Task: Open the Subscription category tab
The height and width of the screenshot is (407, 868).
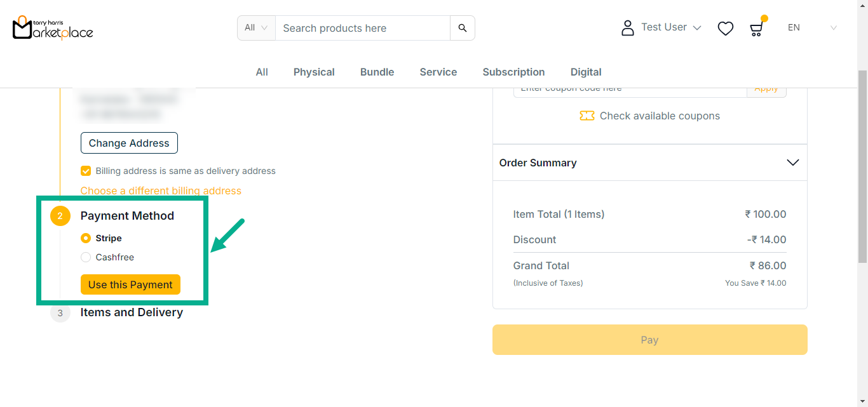Action: coord(513,72)
